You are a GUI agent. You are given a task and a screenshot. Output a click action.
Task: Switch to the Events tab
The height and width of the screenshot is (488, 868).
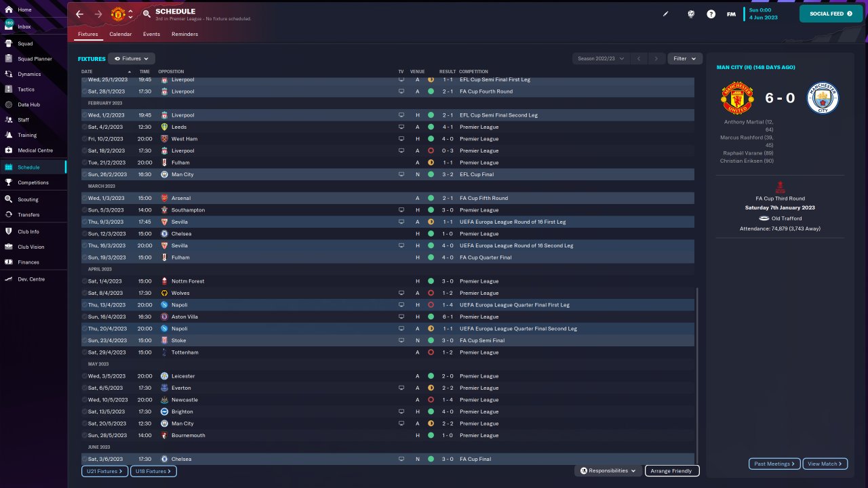(x=151, y=34)
